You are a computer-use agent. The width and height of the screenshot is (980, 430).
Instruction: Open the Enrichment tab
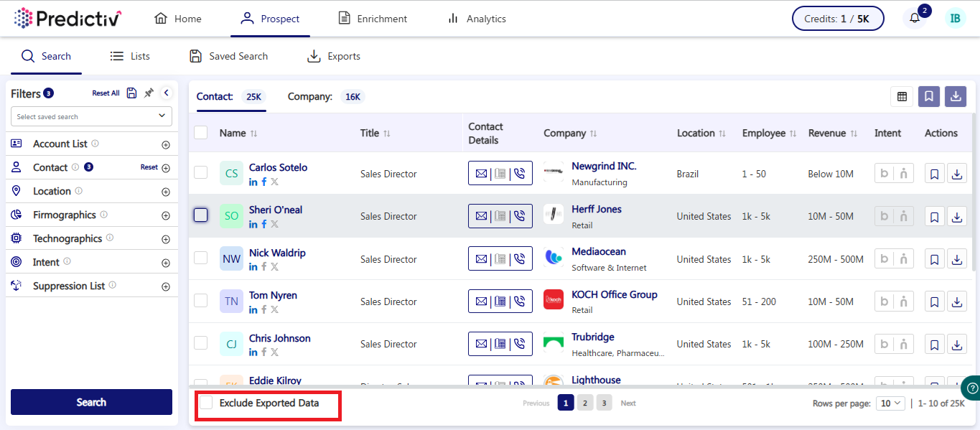373,19
